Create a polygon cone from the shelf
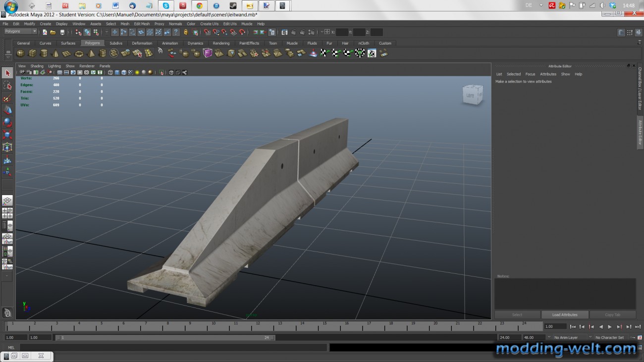644x362 pixels. tap(55, 53)
